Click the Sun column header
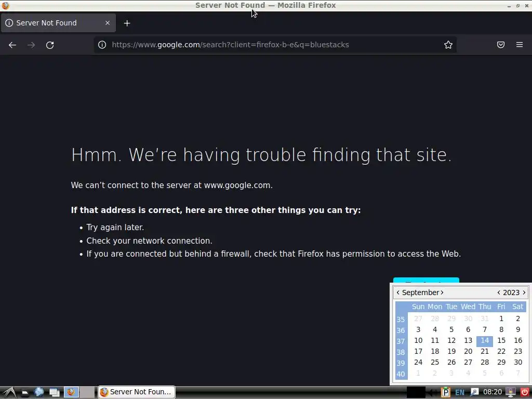Screen dimensions: 532x399 pos(418,307)
